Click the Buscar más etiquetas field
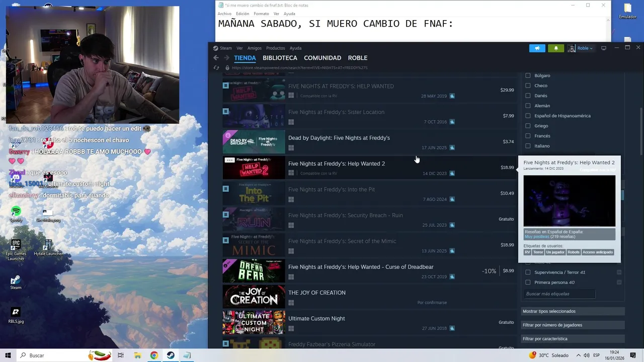 559,294
